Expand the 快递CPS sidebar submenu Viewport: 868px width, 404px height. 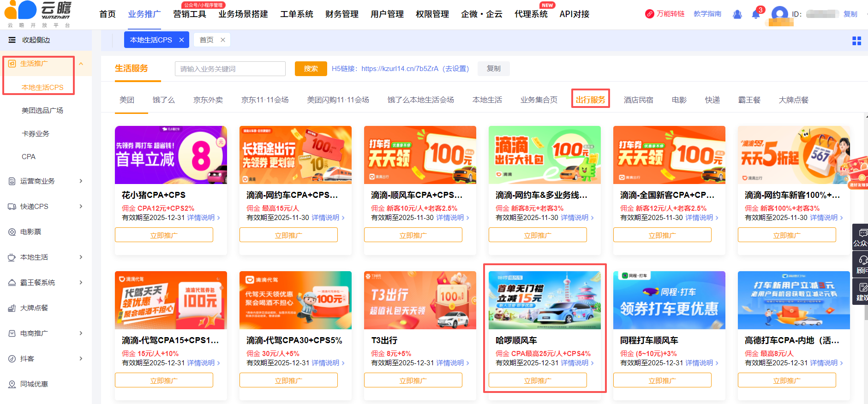coord(81,207)
